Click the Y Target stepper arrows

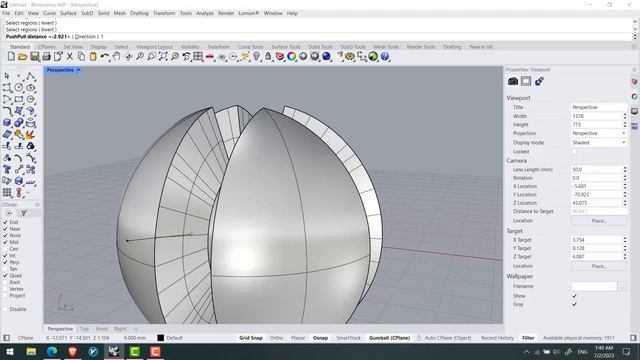click(x=625, y=248)
